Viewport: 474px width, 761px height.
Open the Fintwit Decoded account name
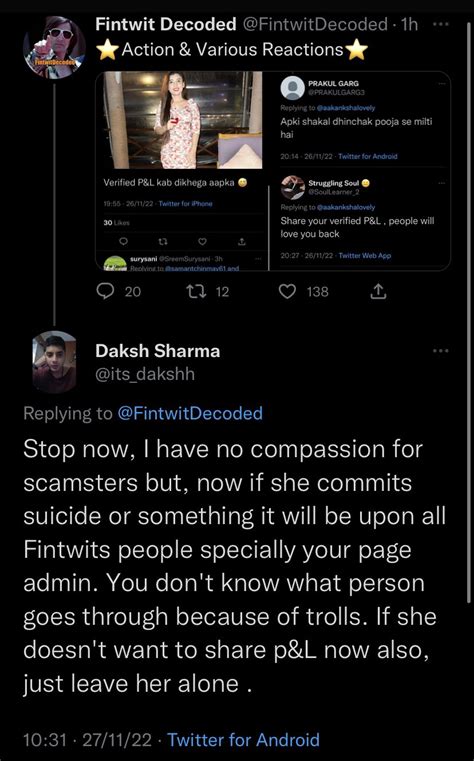(166, 24)
